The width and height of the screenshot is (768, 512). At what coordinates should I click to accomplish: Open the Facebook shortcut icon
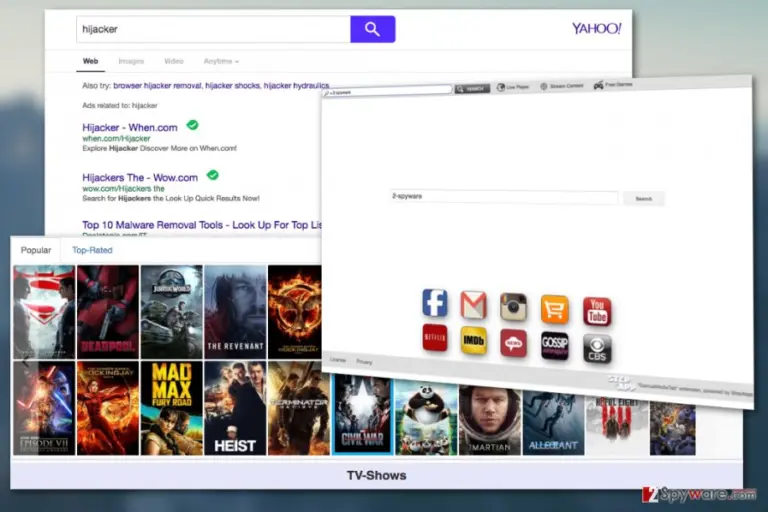tap(434, 302)
